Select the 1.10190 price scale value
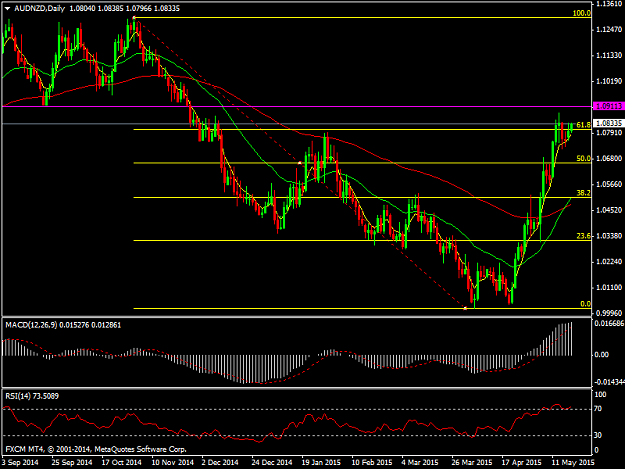 [609, 81]
